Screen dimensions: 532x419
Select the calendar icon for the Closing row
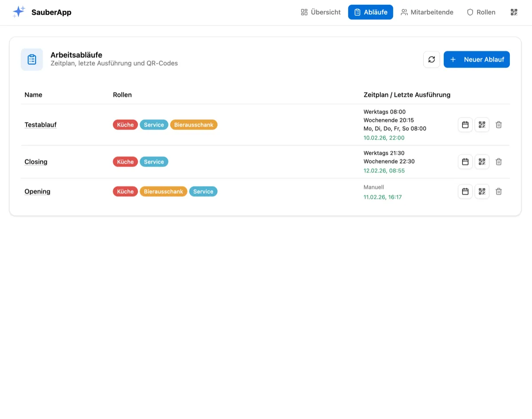465,161
